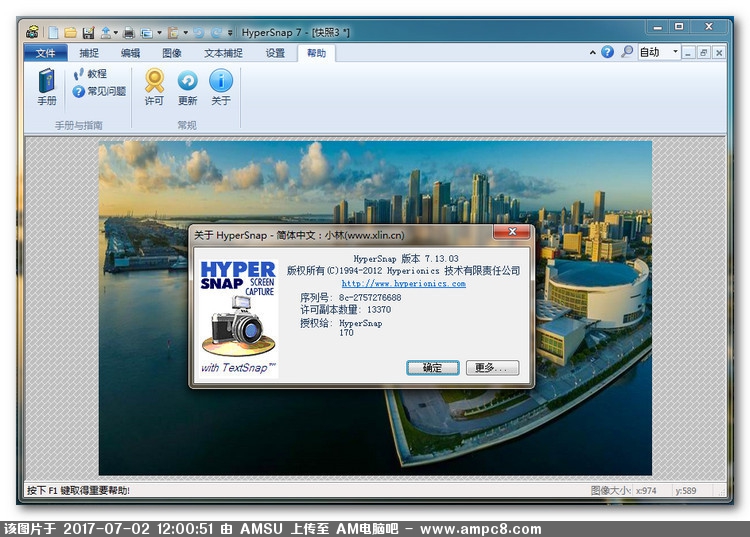
Task: Click the upload icon in quick access toolbar
Action: pos(106,33)
